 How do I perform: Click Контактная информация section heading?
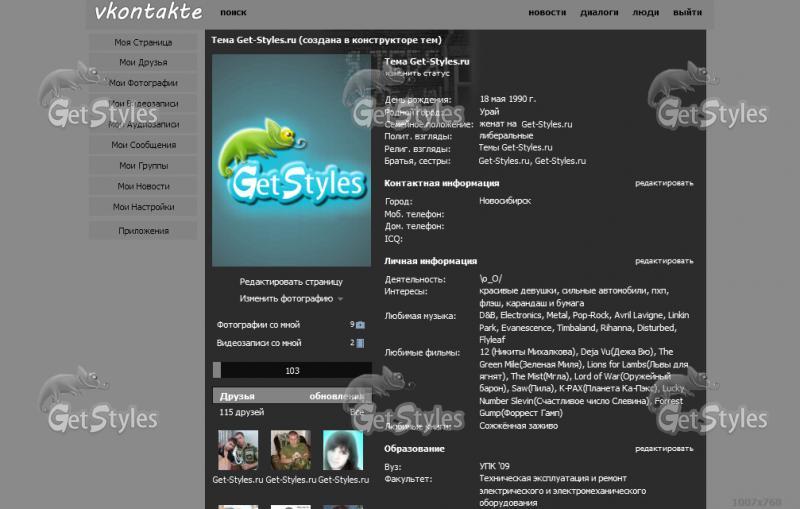442,183
